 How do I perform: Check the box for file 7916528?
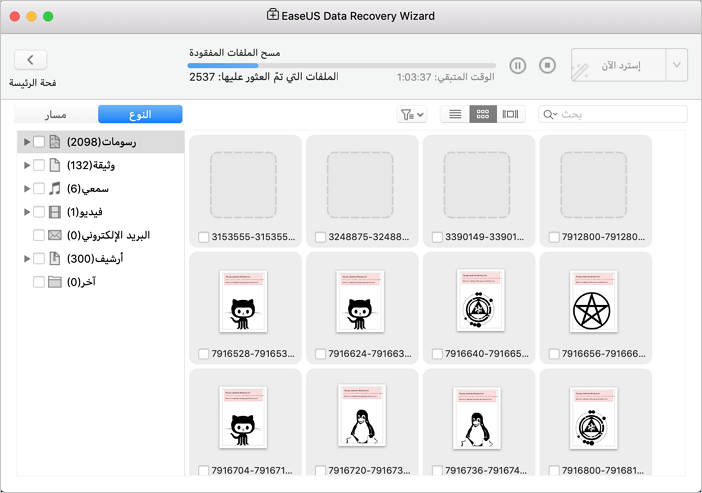click(x=205, y=353)
